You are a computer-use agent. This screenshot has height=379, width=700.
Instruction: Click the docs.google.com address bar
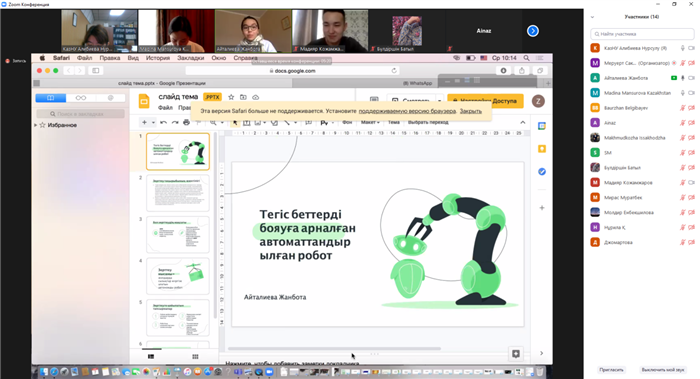pyautogui.click(x=292, y=71)
